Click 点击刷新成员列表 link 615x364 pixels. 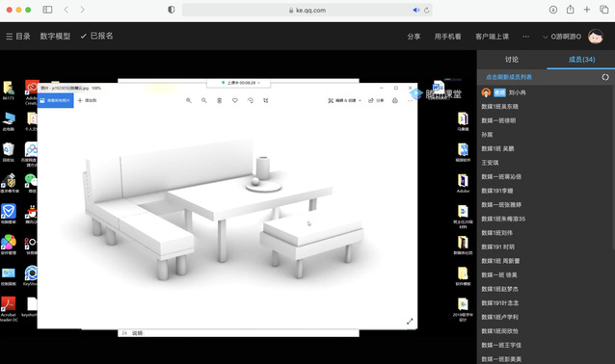pos(508,77)
